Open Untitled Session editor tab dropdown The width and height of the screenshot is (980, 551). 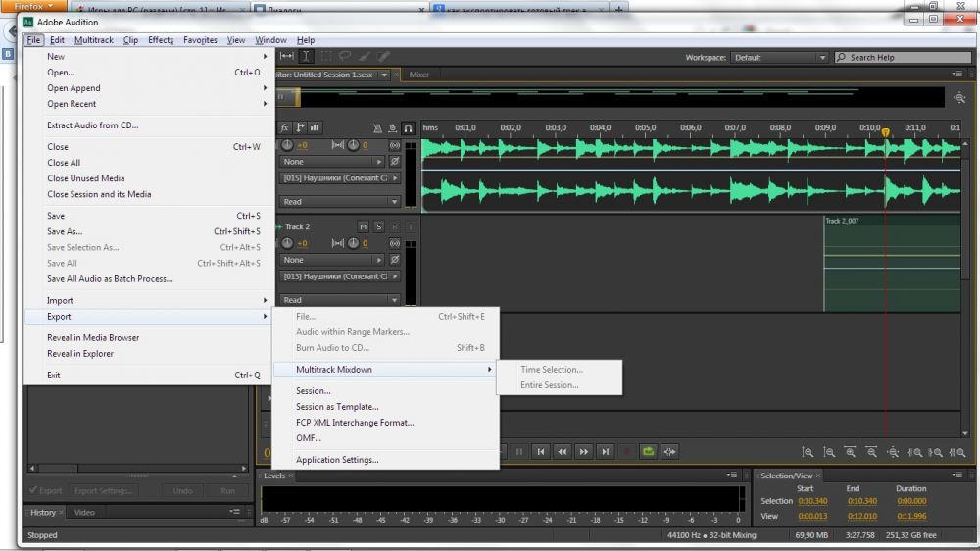point(384,75)
